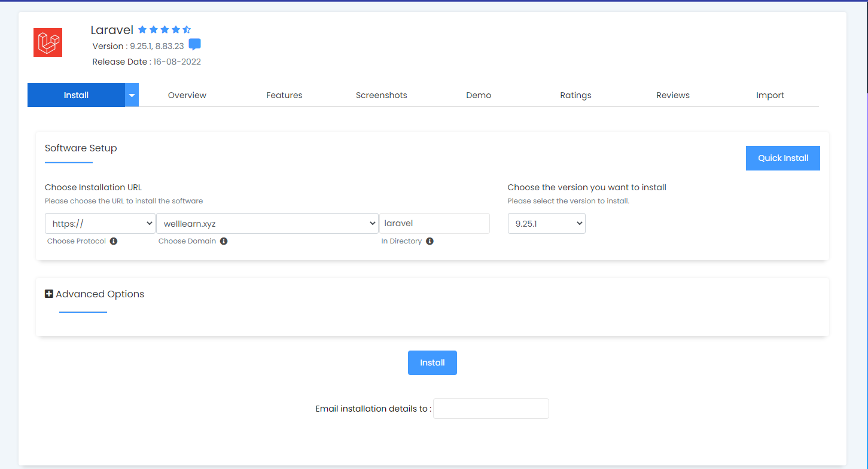Click the star rating icons beside Laravel
This screenshot has height=469, width=868.
(165, 29)
